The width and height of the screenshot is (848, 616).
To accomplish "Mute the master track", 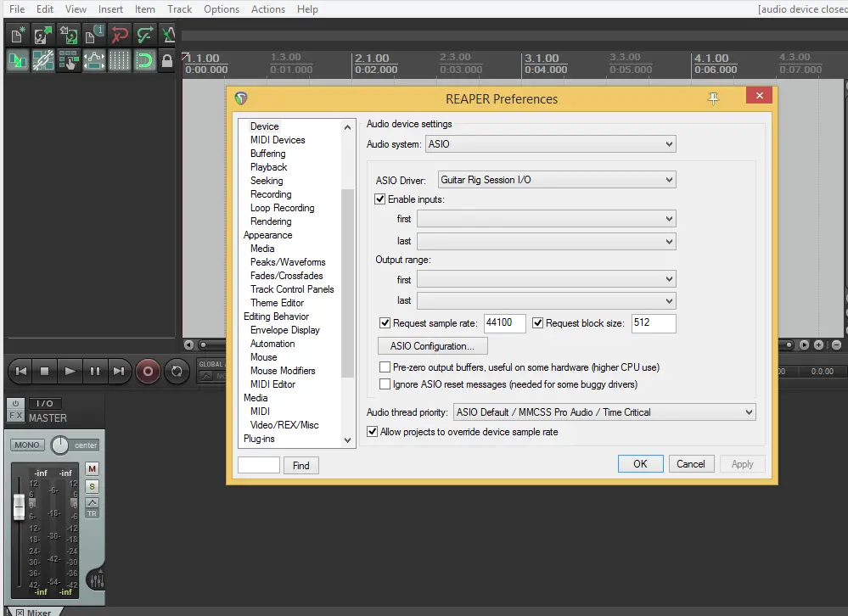I will [92, 469].
